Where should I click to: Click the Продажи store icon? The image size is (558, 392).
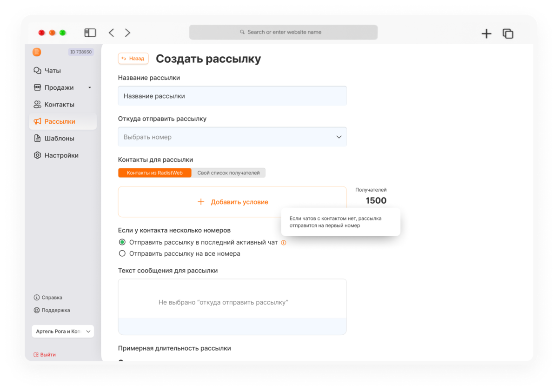point(37,87)
